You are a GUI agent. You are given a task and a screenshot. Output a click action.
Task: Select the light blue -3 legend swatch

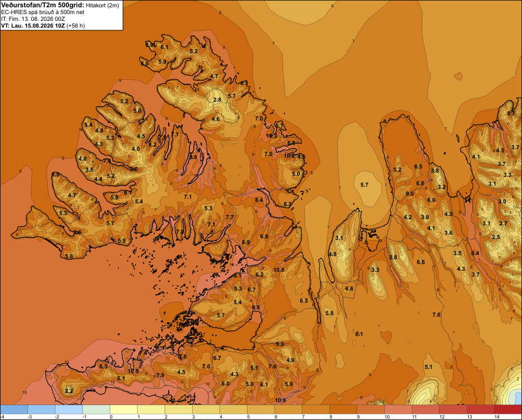(41, 410)
